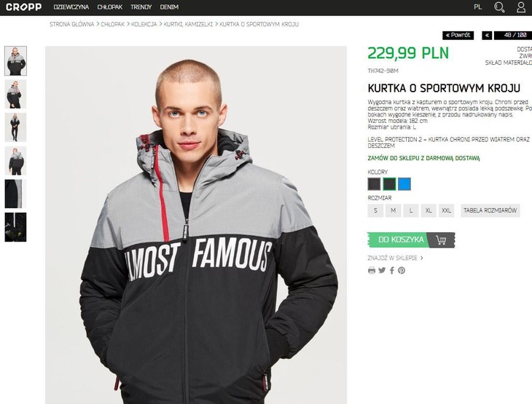Pin product on Pinterest
532x404 pixels.
tap(402, 271)
